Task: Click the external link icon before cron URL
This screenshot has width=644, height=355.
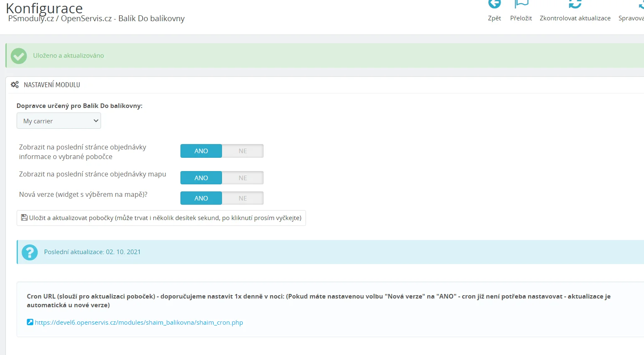Action: 30,322
